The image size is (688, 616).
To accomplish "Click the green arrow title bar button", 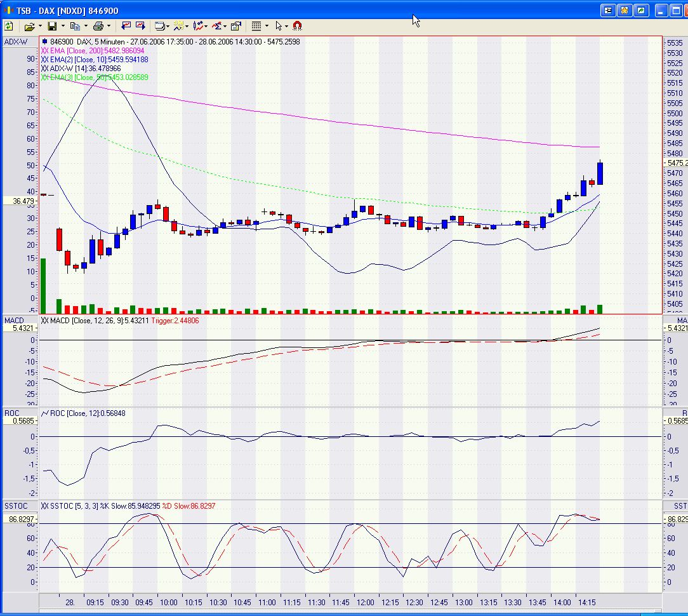I will 641,10.
